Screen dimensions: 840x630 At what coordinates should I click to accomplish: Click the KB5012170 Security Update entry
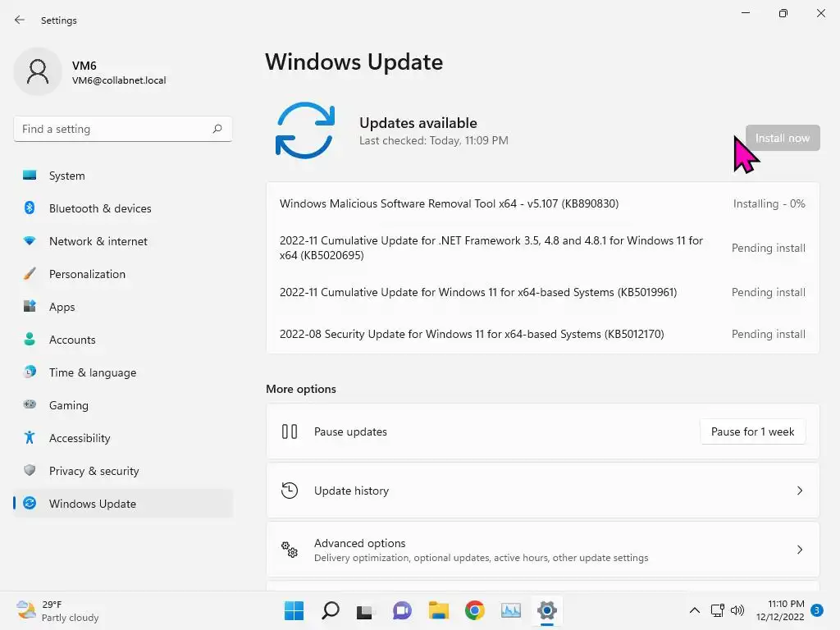472,334
